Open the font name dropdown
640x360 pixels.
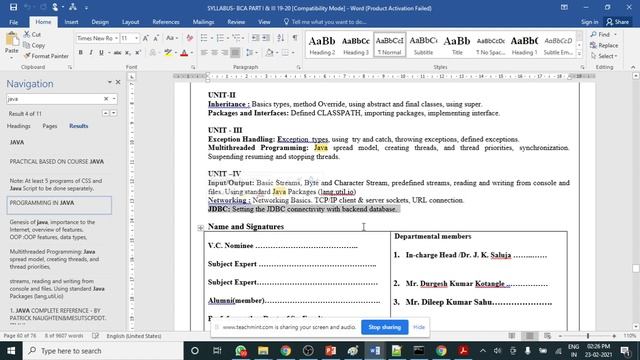[116, 38]
